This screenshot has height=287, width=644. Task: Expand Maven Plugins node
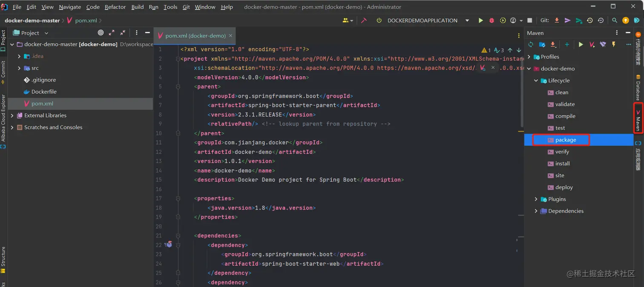[x=536, y=199]
